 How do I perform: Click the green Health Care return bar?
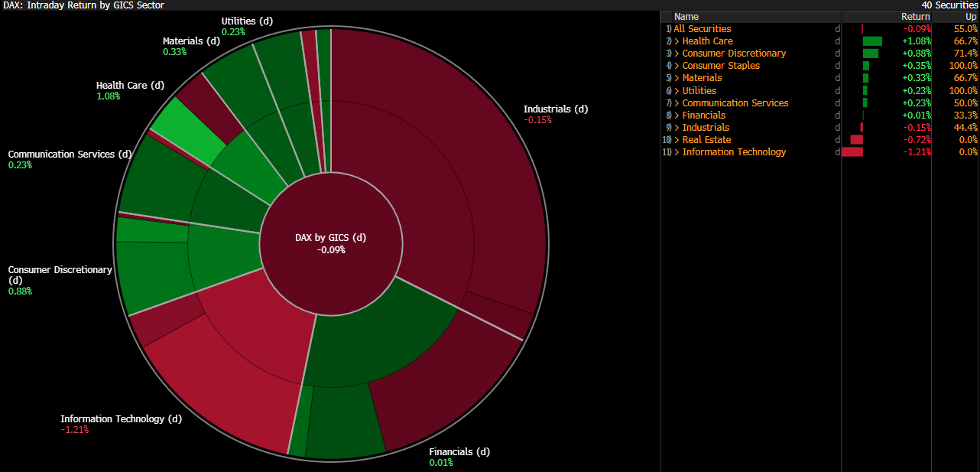872,41
